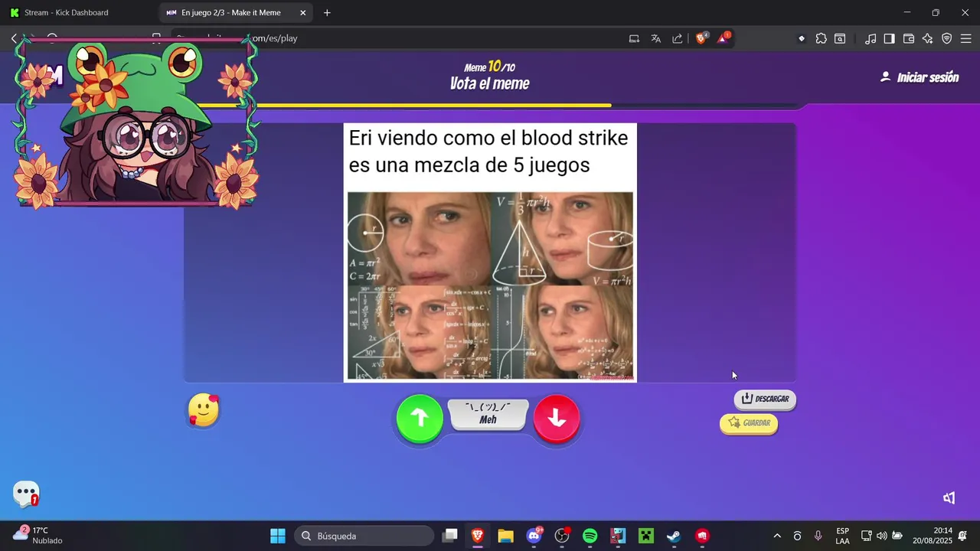This screenshot has height=551, width=980.
Task: Click Iniciar sesión to log in
Action: [x=920, y=77]
